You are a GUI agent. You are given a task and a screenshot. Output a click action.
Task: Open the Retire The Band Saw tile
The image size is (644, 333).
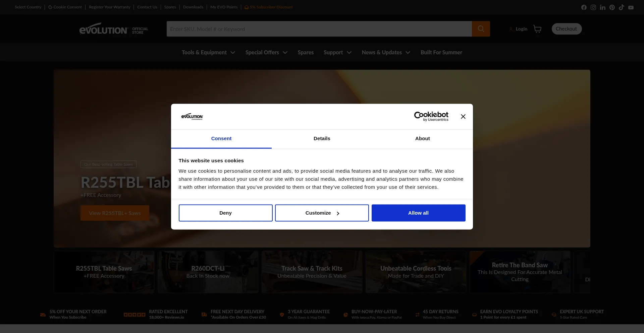[520, 272]
